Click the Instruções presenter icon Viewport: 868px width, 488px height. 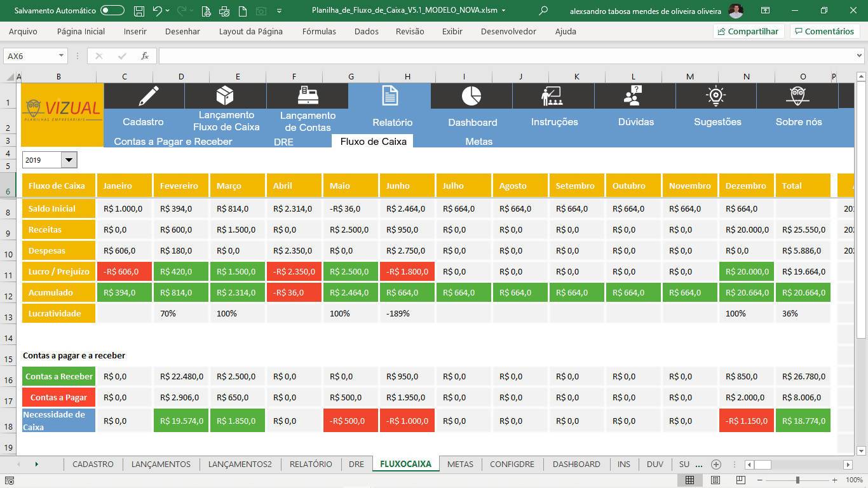coord(552,96)
